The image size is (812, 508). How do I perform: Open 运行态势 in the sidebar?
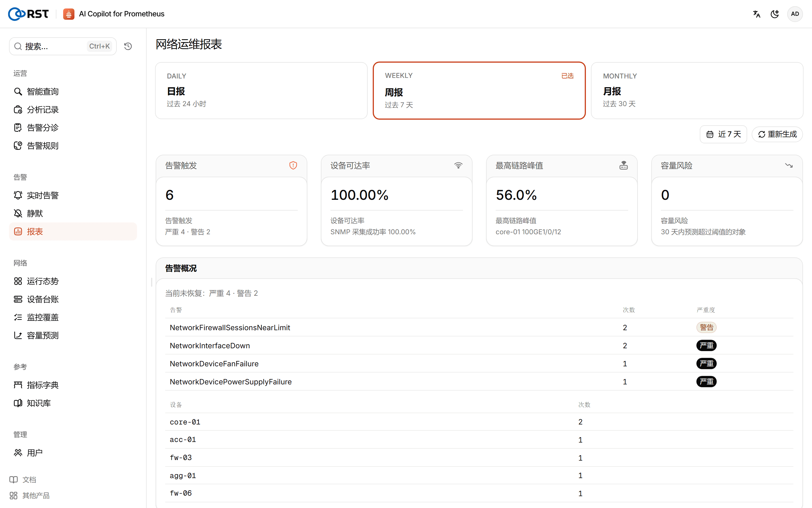click(x=73, y=281)
